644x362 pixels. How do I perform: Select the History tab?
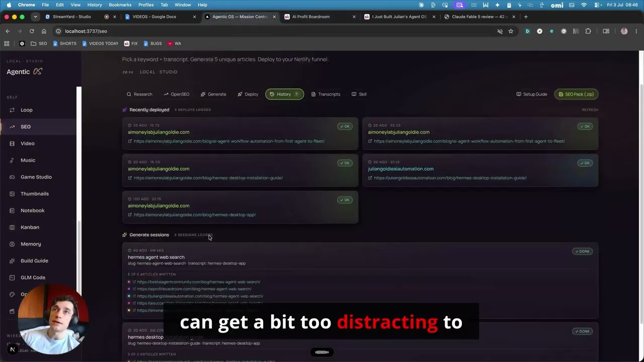coord(284,94)
